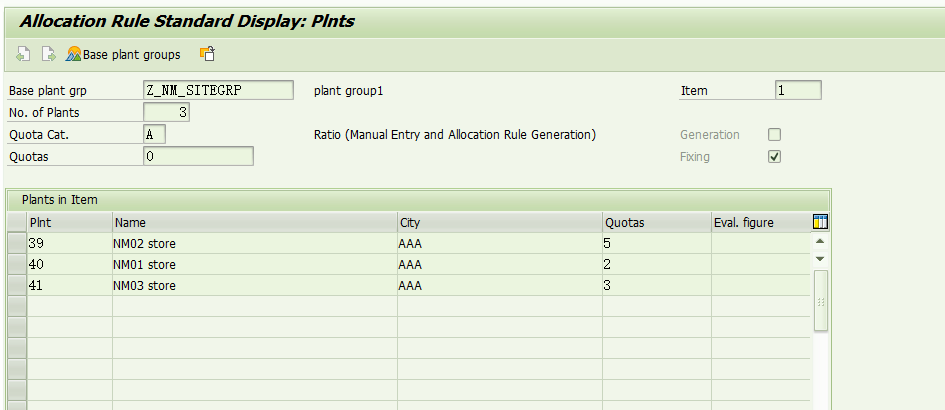Click the clipboard copy icon in toolbar

click(x=207, y=54)
